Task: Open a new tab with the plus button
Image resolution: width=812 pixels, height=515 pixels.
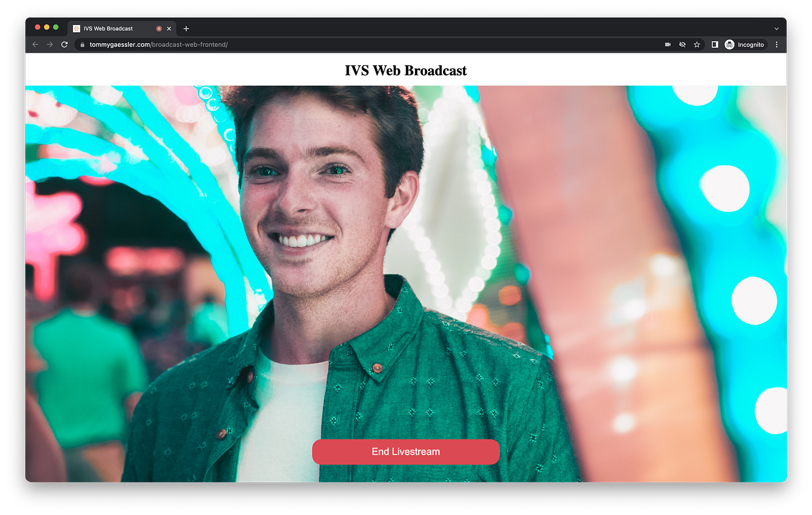Action: 186,28
